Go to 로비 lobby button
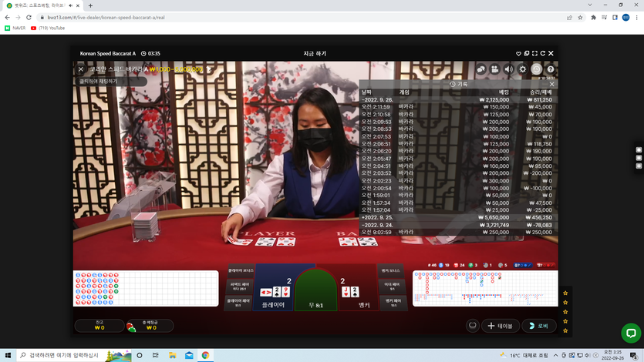This screenshot has width=644, height=362. point(539,326)
